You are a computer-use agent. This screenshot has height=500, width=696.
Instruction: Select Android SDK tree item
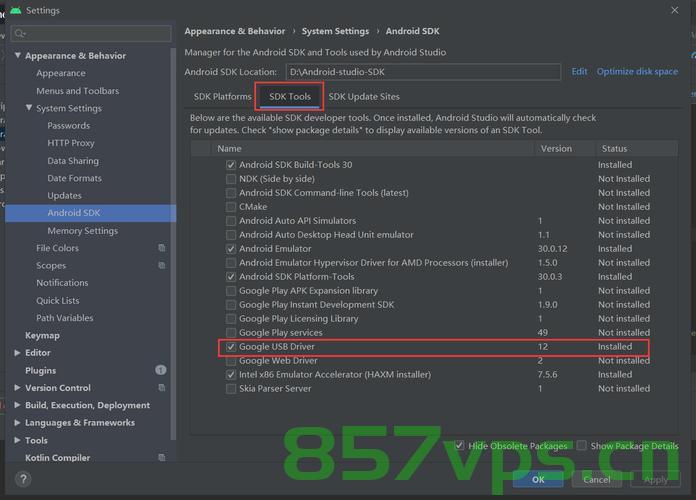(91, 213)
